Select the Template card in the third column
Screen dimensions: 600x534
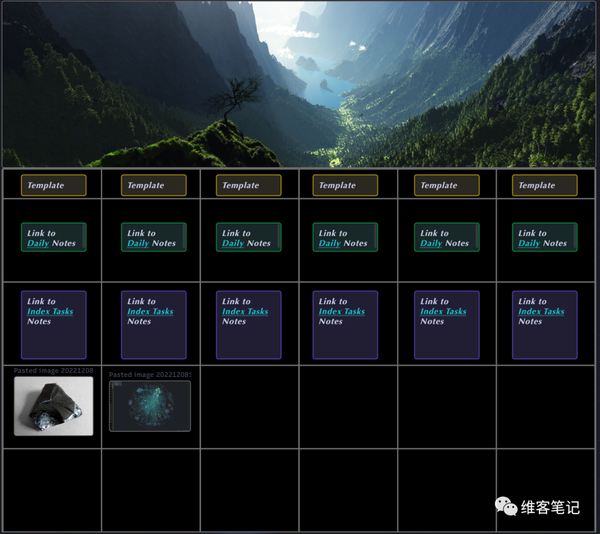[x=249, y=185]
